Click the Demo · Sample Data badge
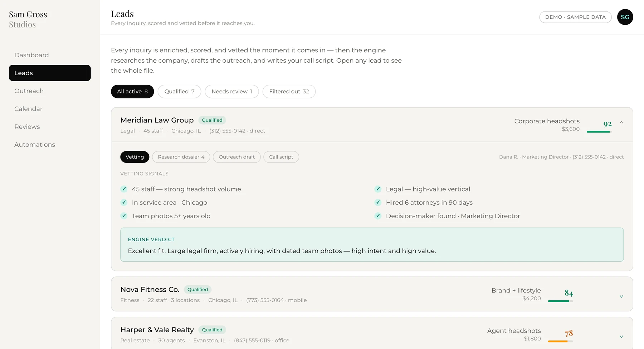Image resolution: width=644 pixels, height=349 pixels. pos(575,17)
